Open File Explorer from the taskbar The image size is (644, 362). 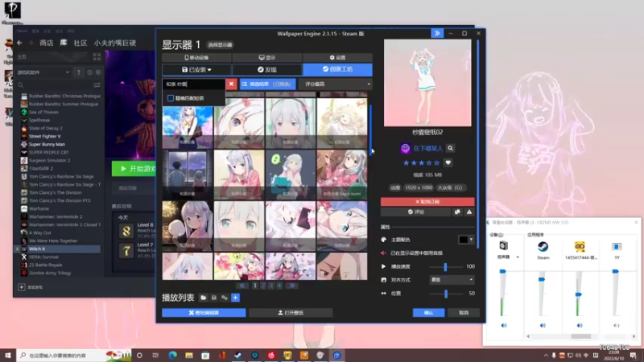[189, 356]
